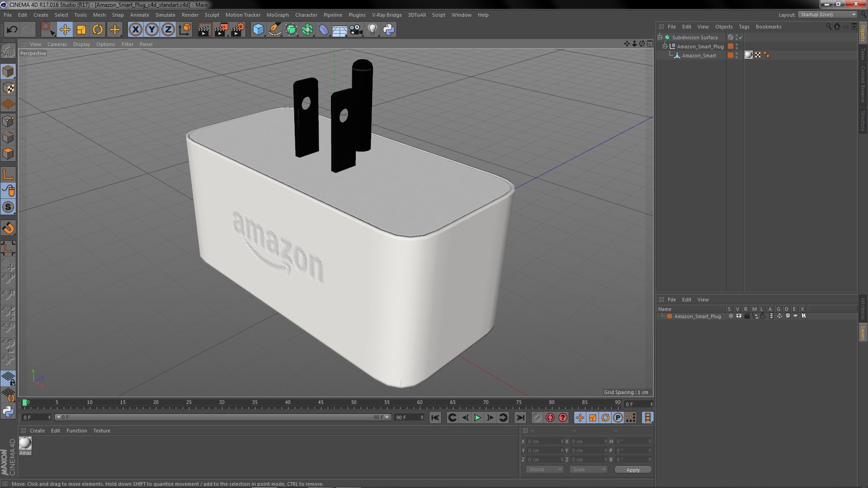Toggle layer render icon for Amazon_Smart_Plug

[x=747, y=316]
